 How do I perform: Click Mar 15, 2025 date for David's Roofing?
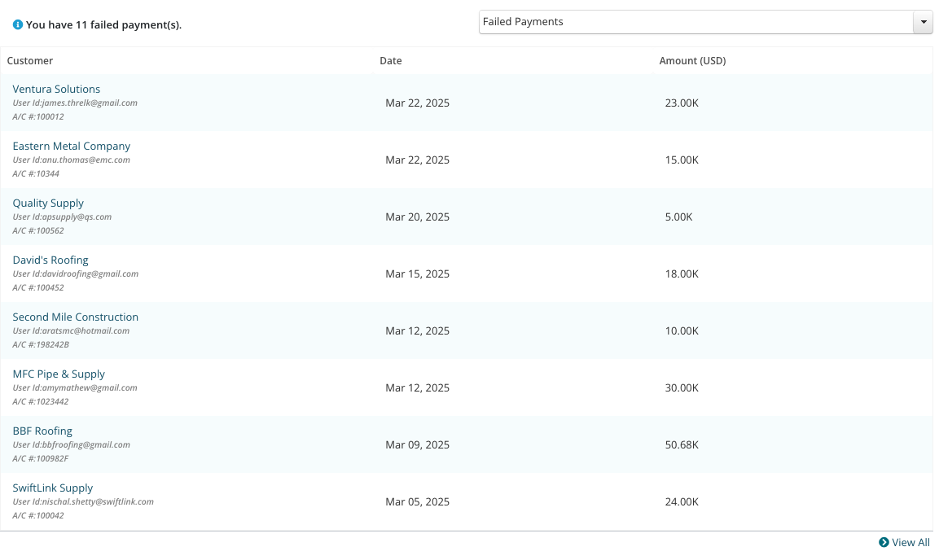coord(418,273)
